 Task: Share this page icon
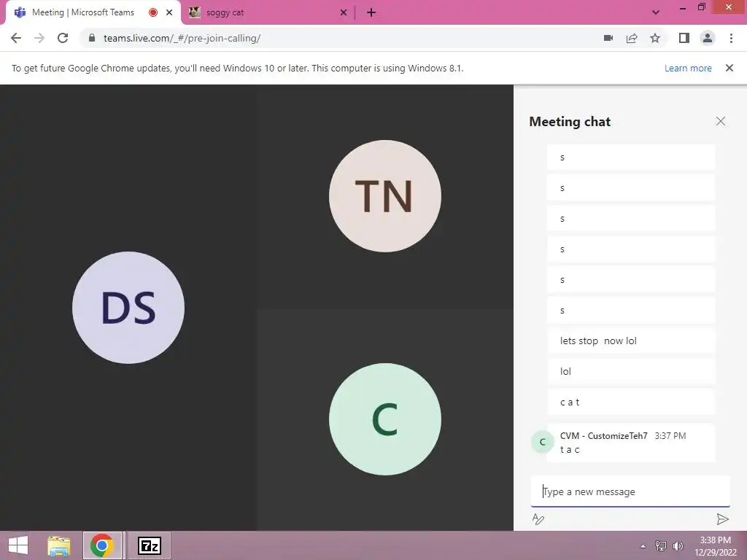coord(632,38)
